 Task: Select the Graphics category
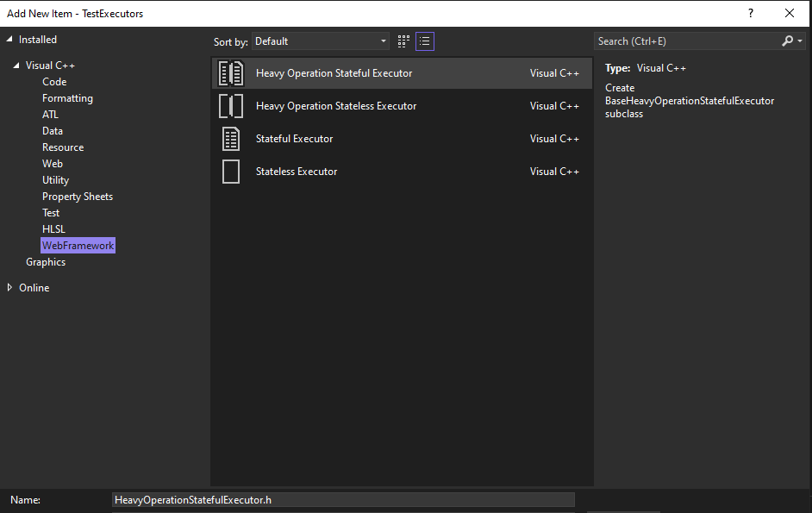click(x=46, y=262)
